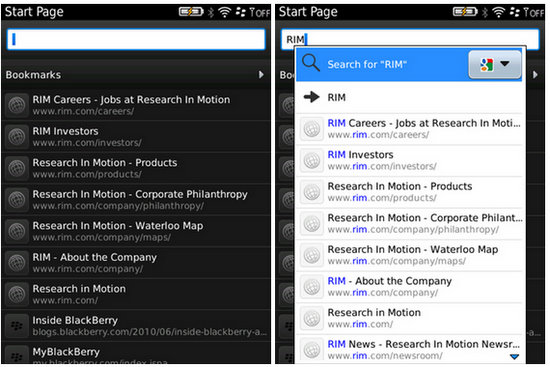Click globe icon of Waterloo Map suggestion
The image size is (550, 367).
tap(311, 255)
